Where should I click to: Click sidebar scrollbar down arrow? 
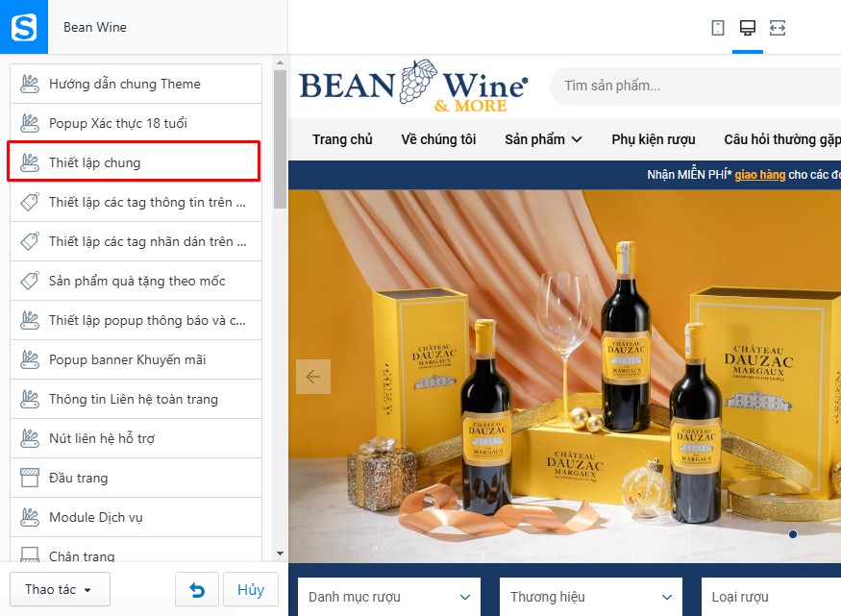pos(280,554)
